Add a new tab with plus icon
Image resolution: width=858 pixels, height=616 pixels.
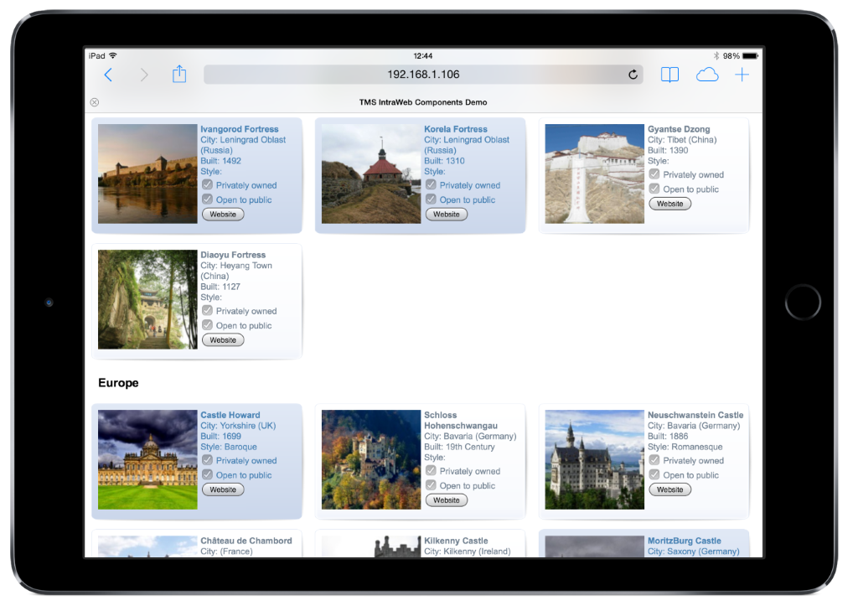[742, 75]
